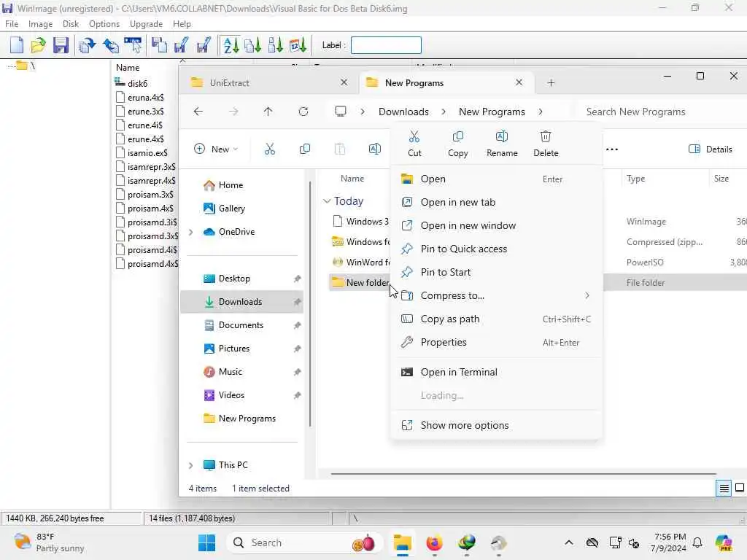Screen dimensions: 747x560
Task: Choose Pin to Quick access
Action: pos(496,249)
